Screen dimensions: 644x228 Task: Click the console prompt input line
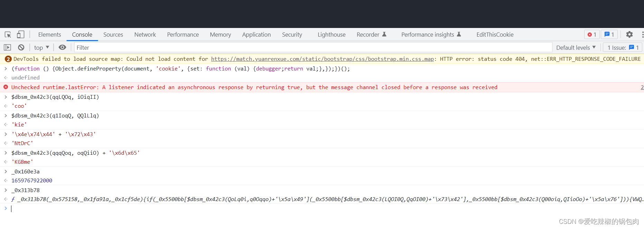[x=325, y=209]
